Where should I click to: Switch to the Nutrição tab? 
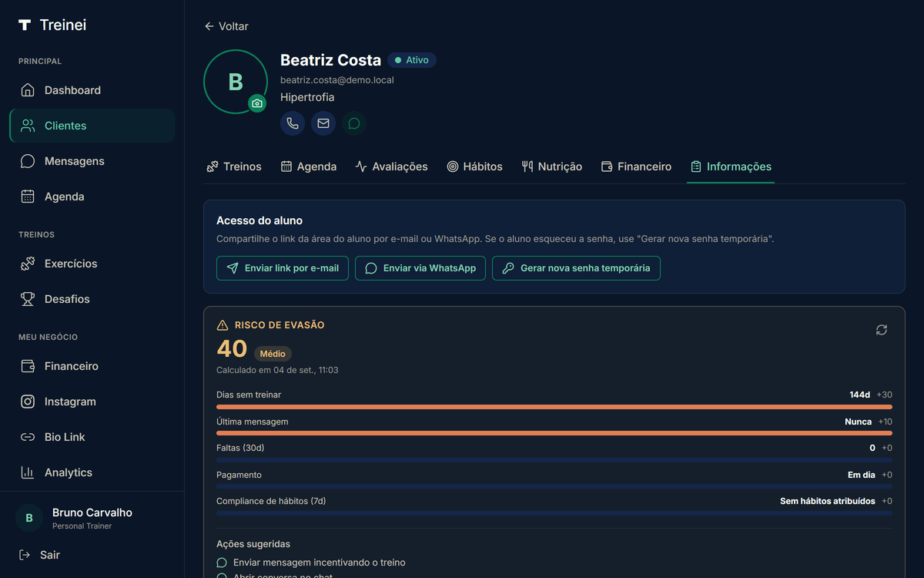tap(551, 166)
